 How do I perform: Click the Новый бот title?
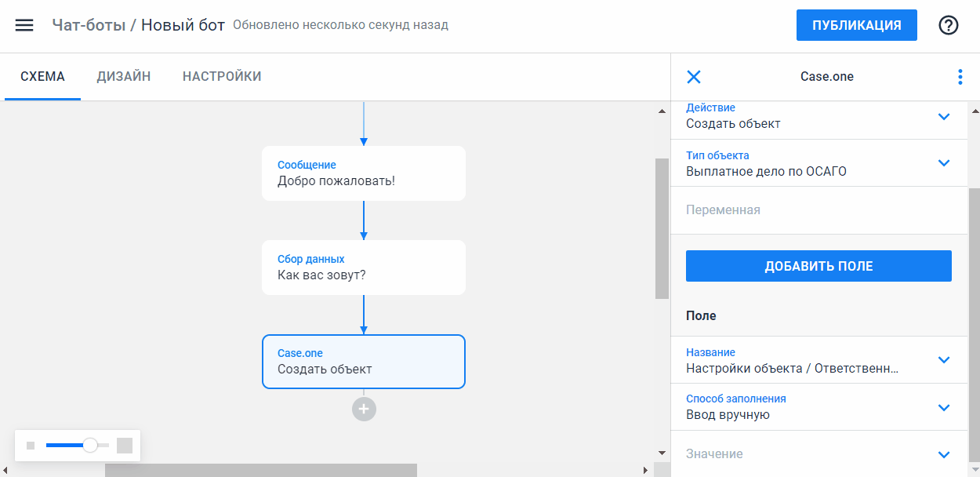[183, 25]
